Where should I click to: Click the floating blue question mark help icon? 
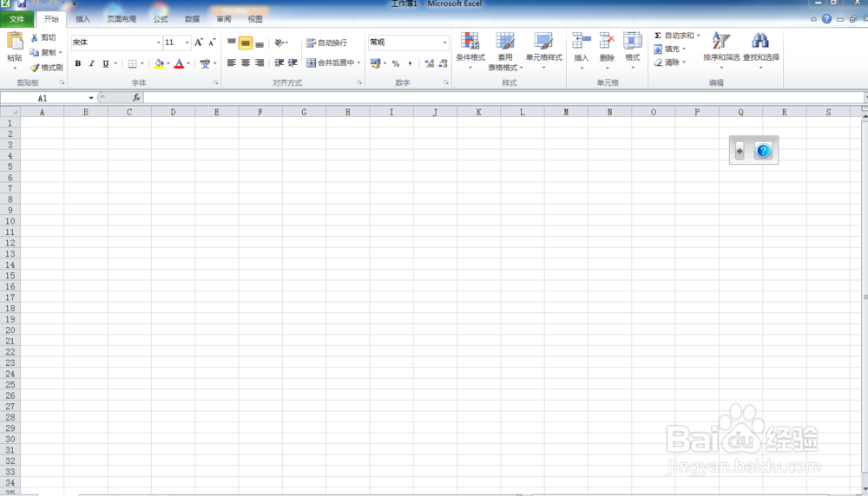[x=763, y=150]
